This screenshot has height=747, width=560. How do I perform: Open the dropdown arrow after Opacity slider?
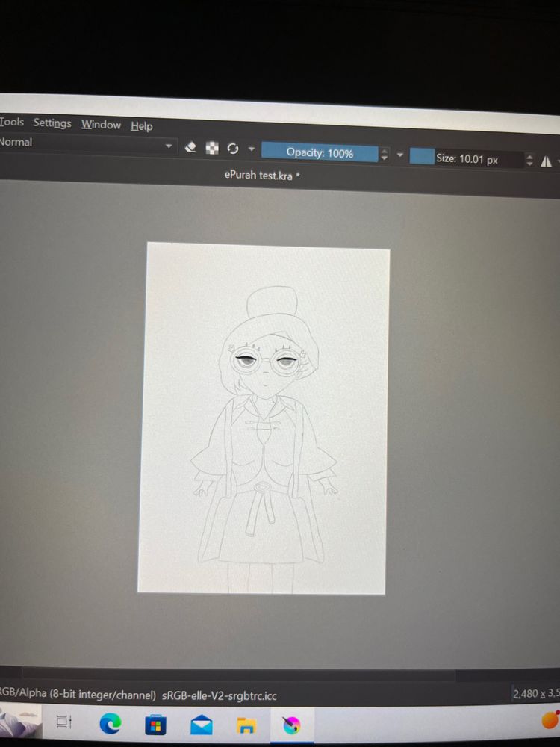[400, 155]
